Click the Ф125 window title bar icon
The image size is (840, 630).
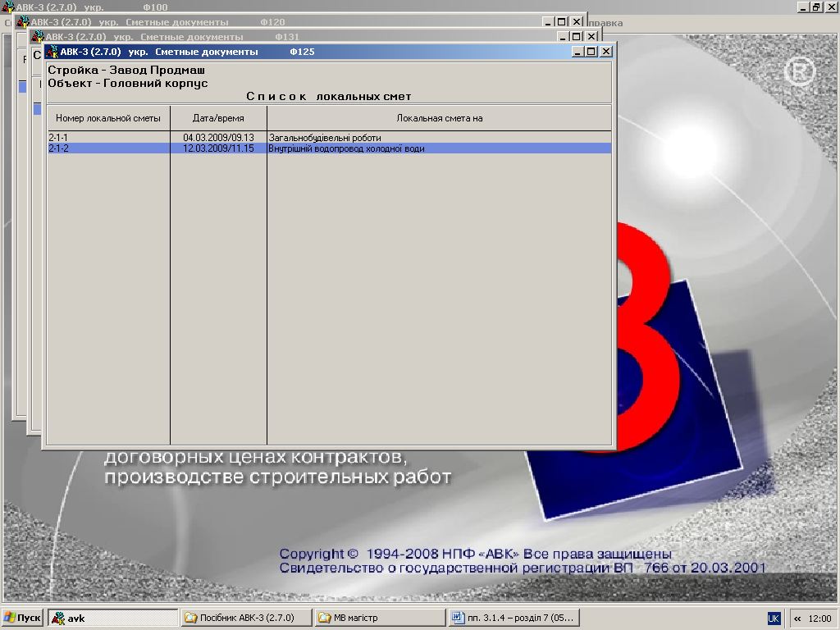(x=52, y=52)
